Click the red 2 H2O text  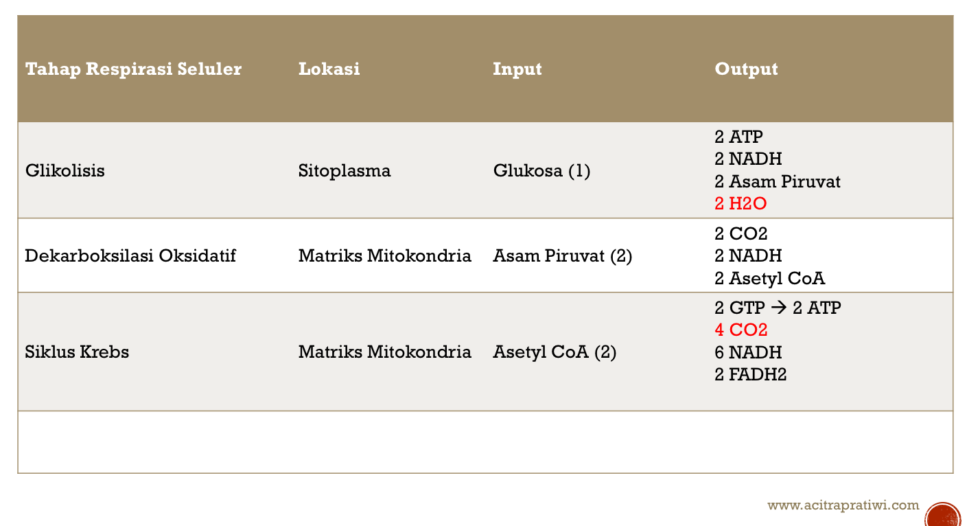[x=740, y=204]
